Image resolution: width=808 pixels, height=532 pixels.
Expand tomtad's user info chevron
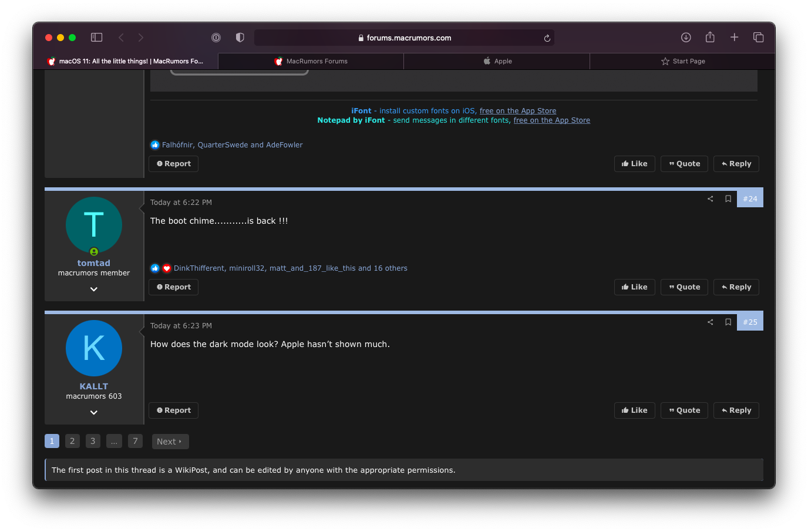(x=94, y=289)
